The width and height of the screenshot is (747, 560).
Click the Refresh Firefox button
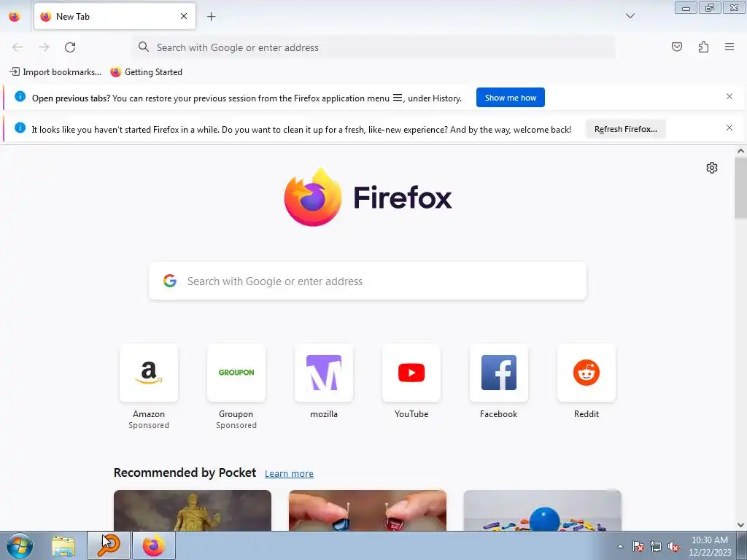click(x=625, y=129)
